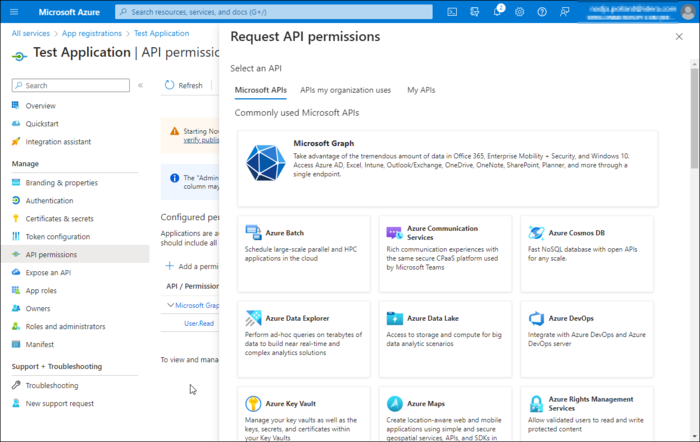Image resolution: width=700 pixels, height=442 pixels.
Task: Click the Azure Key Vault icon
Action: 253,403
